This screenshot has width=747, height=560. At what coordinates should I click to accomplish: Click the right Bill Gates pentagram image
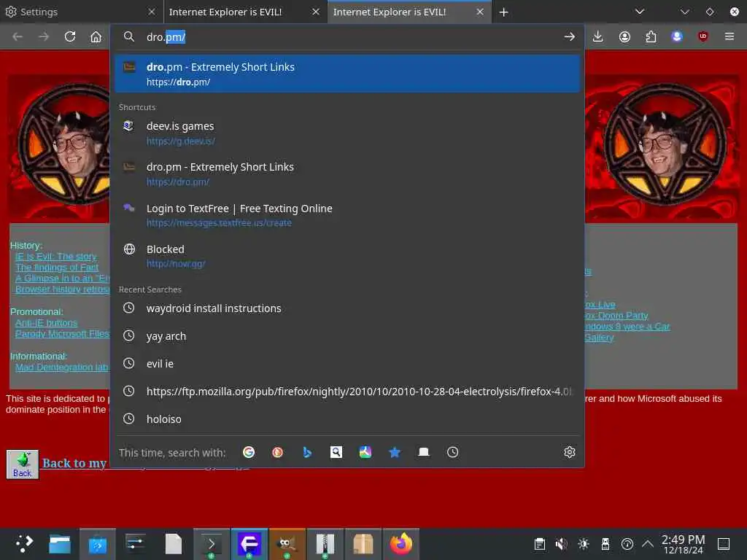coord(664,144)
